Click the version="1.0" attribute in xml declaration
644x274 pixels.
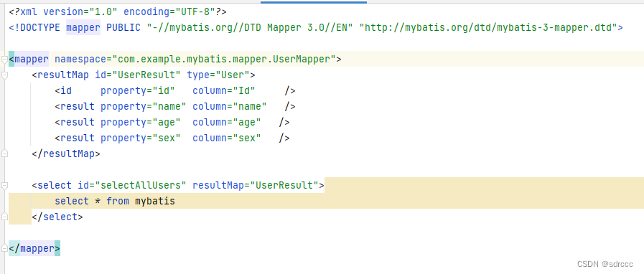click(80, 12)
